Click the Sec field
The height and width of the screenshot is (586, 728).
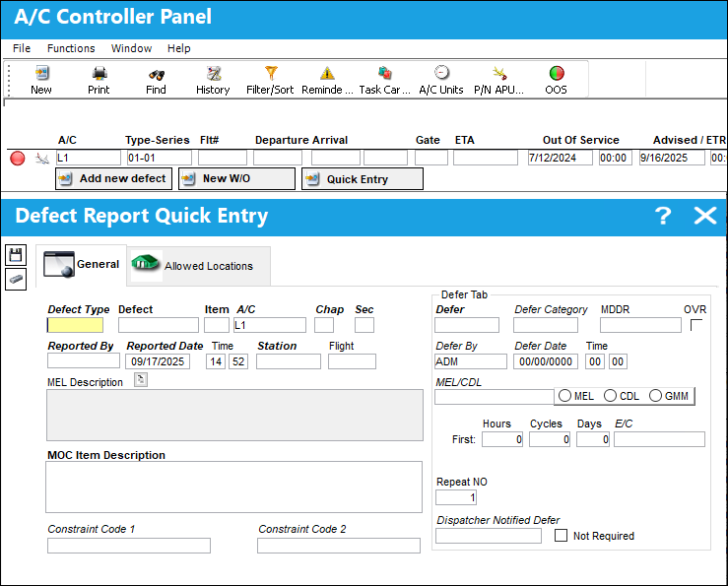pos(364,325)
